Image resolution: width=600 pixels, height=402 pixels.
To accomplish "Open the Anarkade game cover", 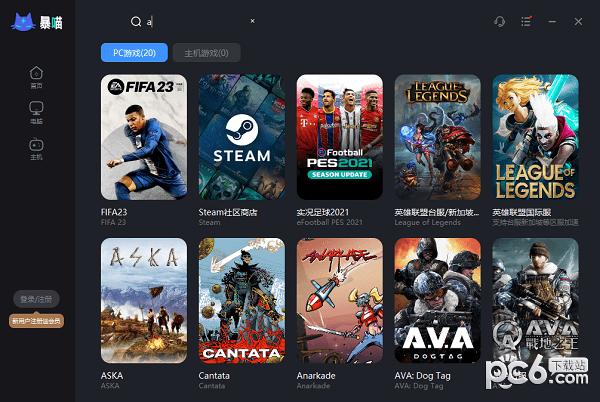I will pos(340,301).
